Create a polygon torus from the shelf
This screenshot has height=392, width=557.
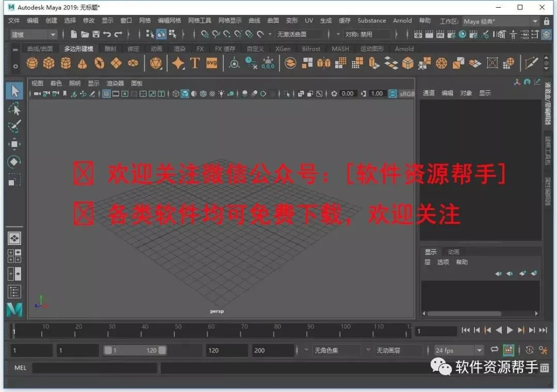(100, 63)
